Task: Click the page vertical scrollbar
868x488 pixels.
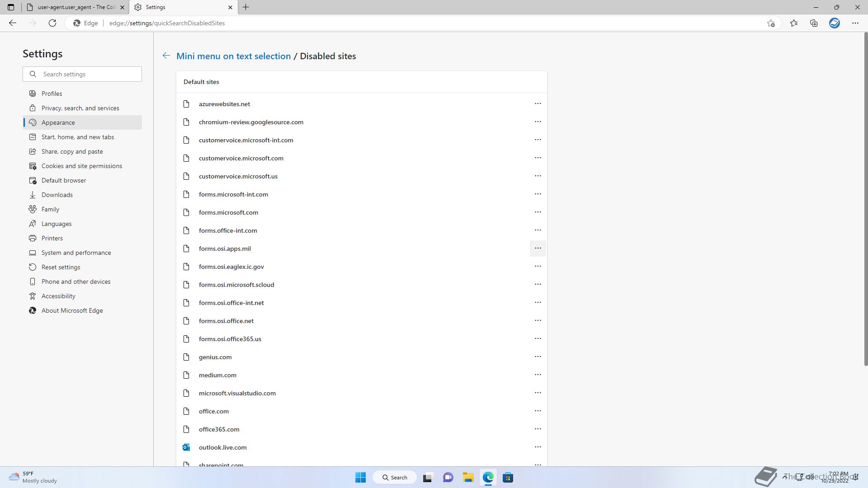Action: tap(865, 199)
